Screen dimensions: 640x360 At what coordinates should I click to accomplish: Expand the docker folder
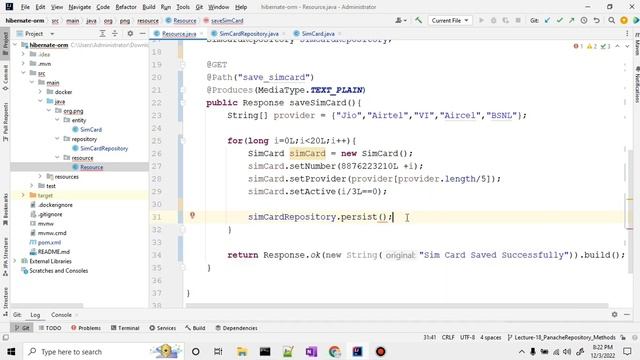pyautogui.click(x=40, y=92)
